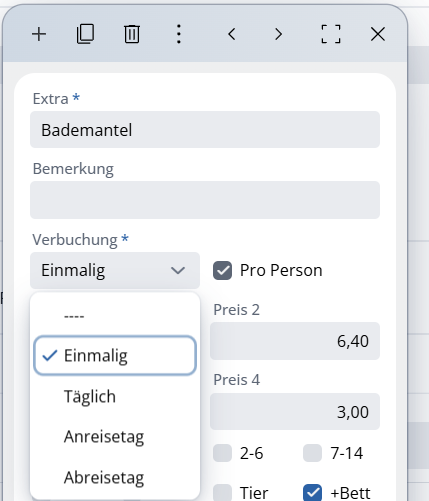The width and height of the screenshot is (429, 501).
Task: Delete the record using the trash icon
Action: [132, 34]
